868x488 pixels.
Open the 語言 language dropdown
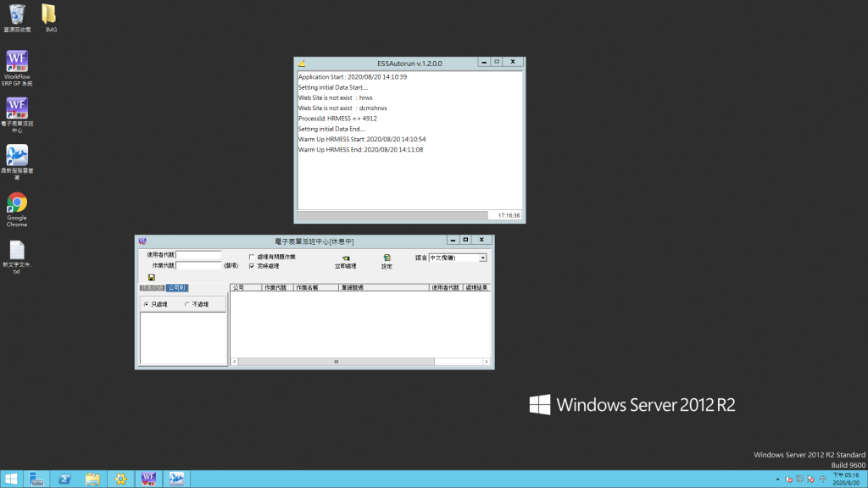(482, 258)
